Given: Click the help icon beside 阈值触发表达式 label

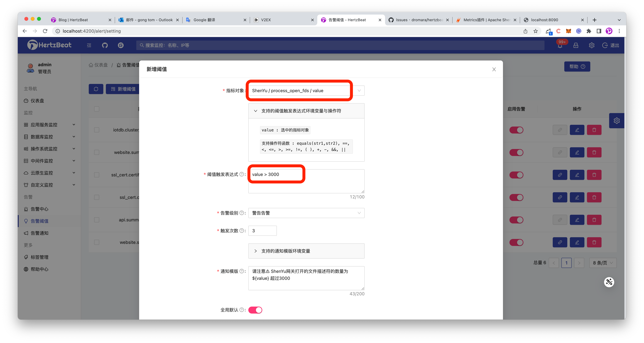Looking at the screenshot, I should coord(241,174).
